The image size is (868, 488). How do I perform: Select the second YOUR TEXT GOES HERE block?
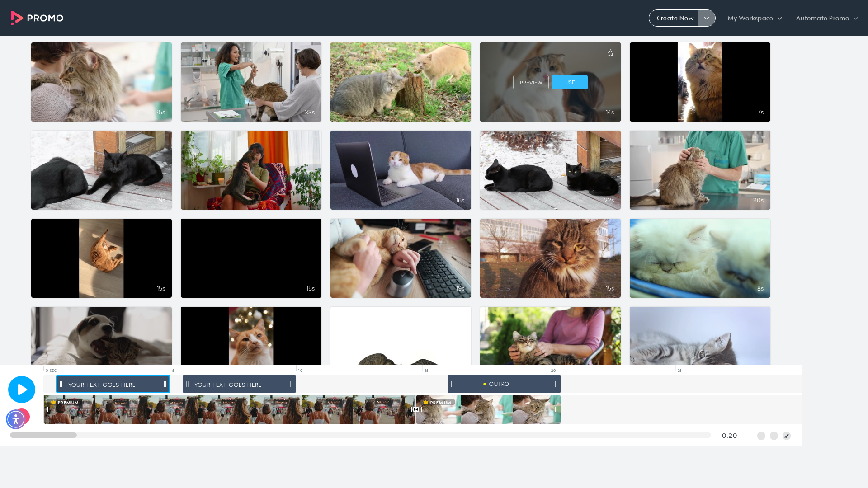239,384
